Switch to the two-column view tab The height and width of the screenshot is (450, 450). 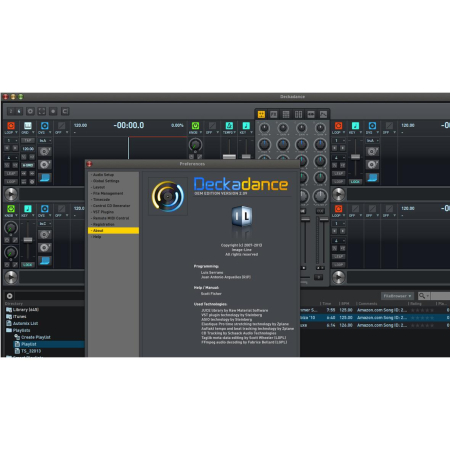(298, 115)
